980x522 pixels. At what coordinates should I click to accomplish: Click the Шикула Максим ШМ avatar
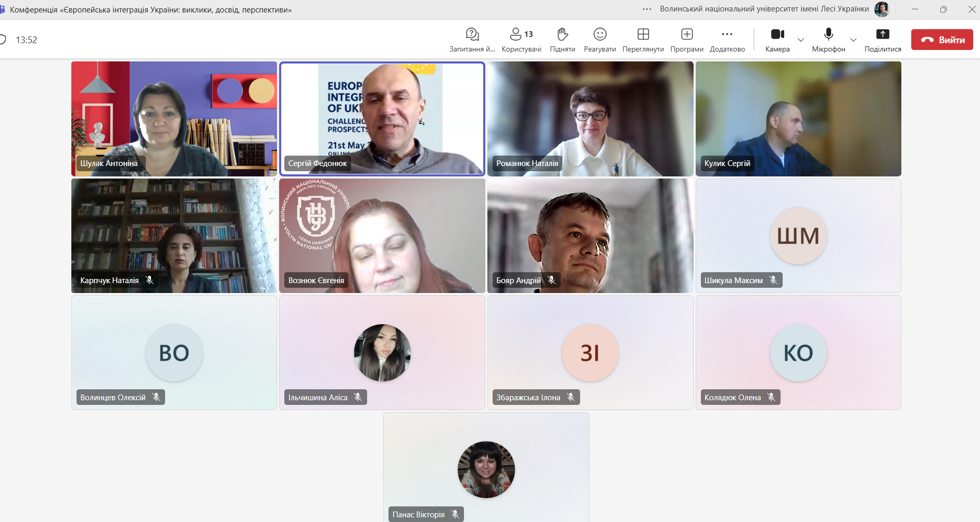click(x=798, y=236)
